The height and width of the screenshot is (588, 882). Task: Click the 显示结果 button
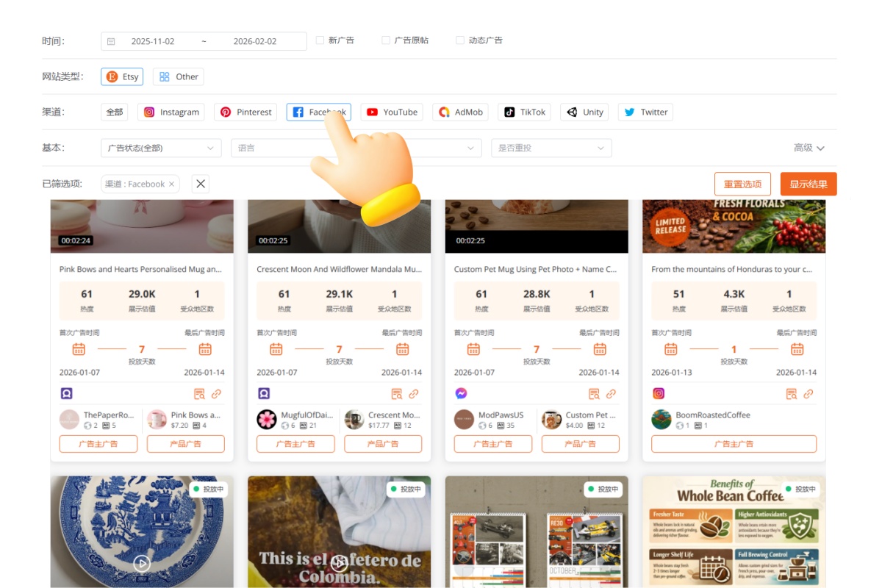808,184
